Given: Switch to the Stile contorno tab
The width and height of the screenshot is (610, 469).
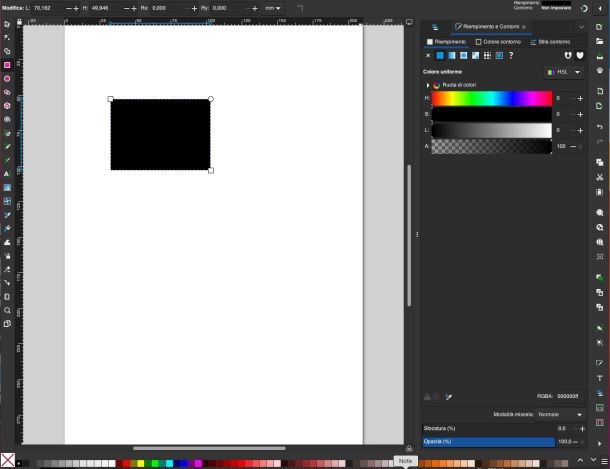Looking at the screenshot, I should pyautogui.click(x=550, y=41).
